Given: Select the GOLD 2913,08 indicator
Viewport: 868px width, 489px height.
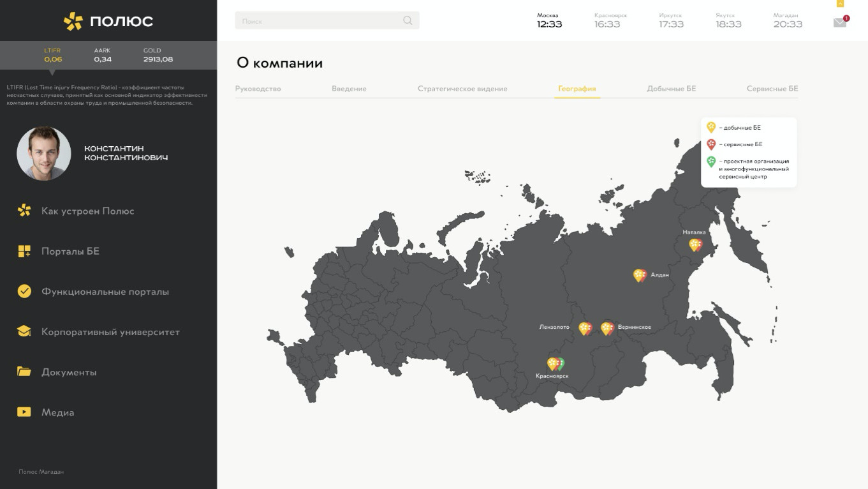Looking at the screenshot, I should pyautogui.click(x=158, y=55).
